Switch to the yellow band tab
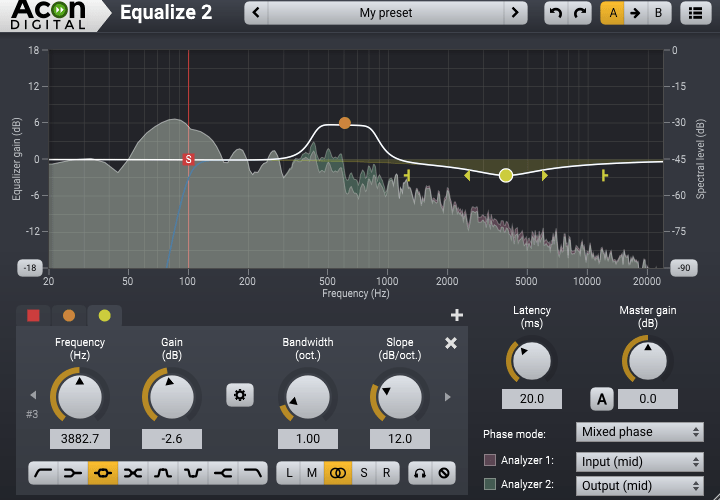The image size is (720, 500). coord(105,315)
